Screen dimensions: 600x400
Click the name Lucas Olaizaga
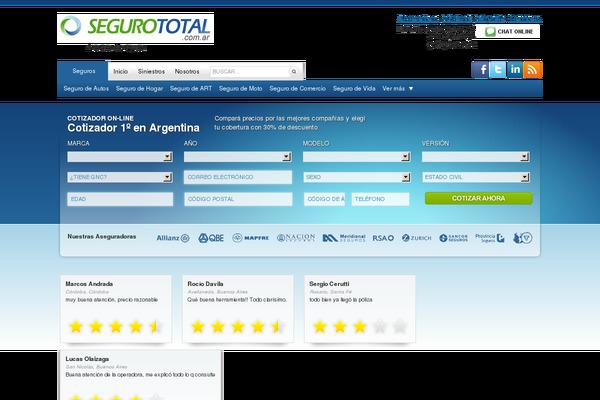pyautogui.click(x=87, y=359)
